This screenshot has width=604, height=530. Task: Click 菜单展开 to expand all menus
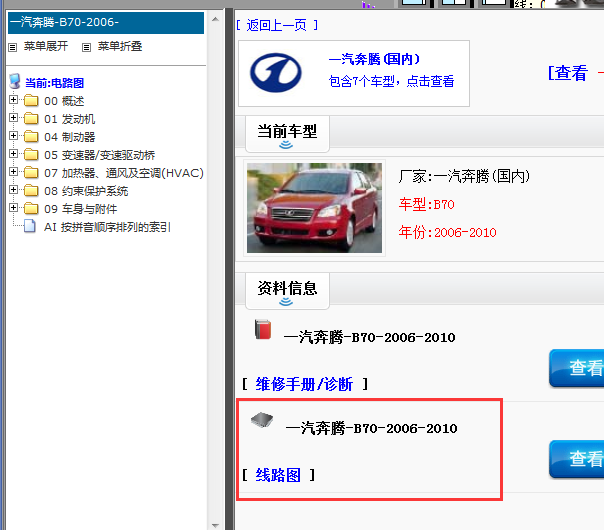(x=46, y=46)
